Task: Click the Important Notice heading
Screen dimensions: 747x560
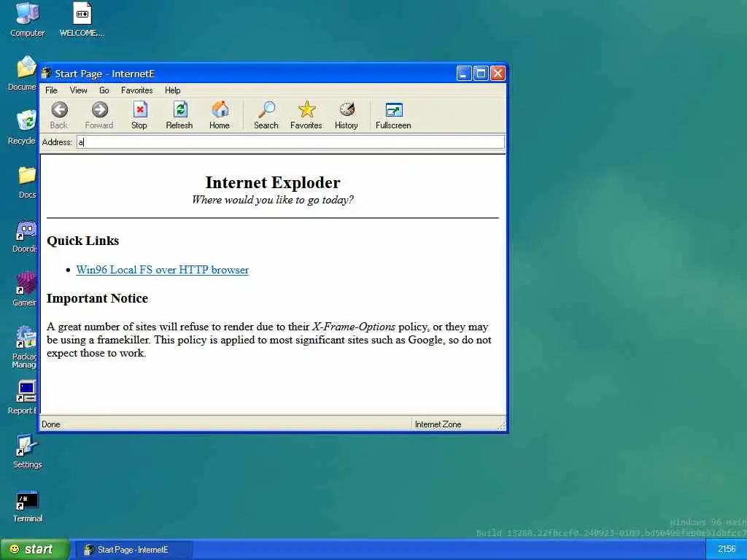Action: click(x=97, y=298)
